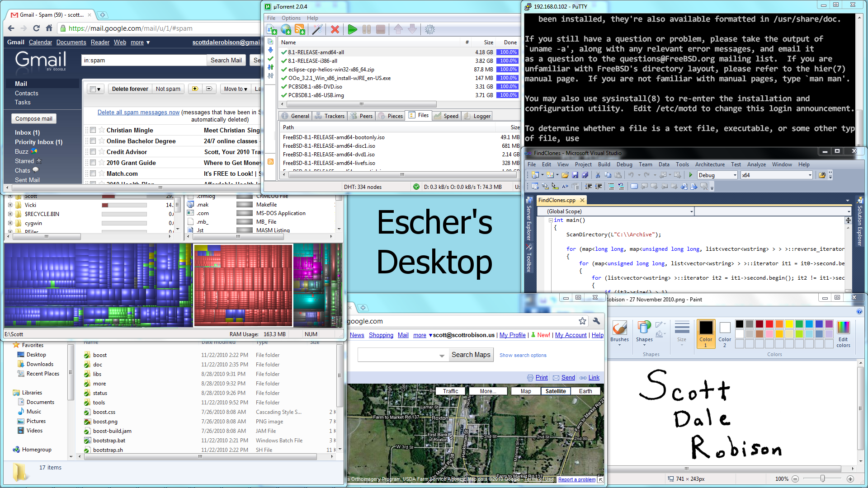Viewport: 868px width, 488px height.
Task: Open Architecture menu in Visual Studio
Action: [710, 164]
